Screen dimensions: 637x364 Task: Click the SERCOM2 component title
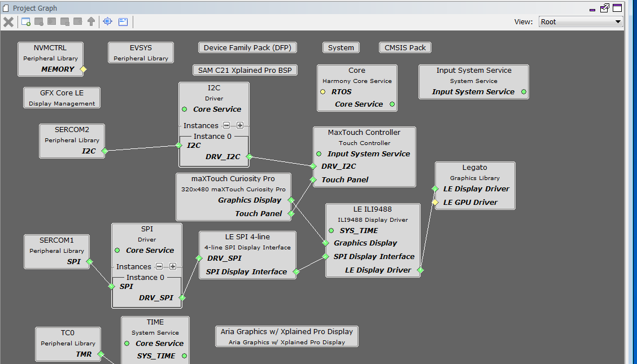[72, 130]
